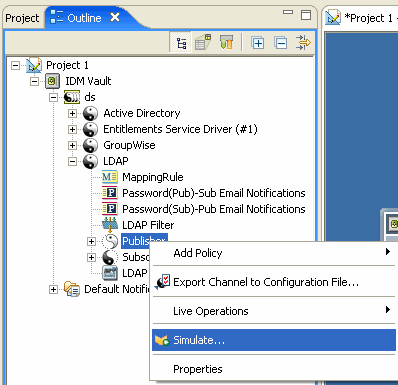Expand the Active Directory driver node
The width and height of the screenshot is (398, 385).
tap(72, 113)
